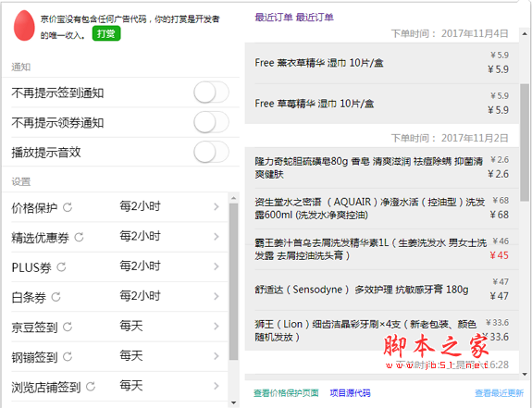Screen dimensions: 532x408
Task: Toggle 播放提示音效 switch
Action: click(x=211, y=152)
